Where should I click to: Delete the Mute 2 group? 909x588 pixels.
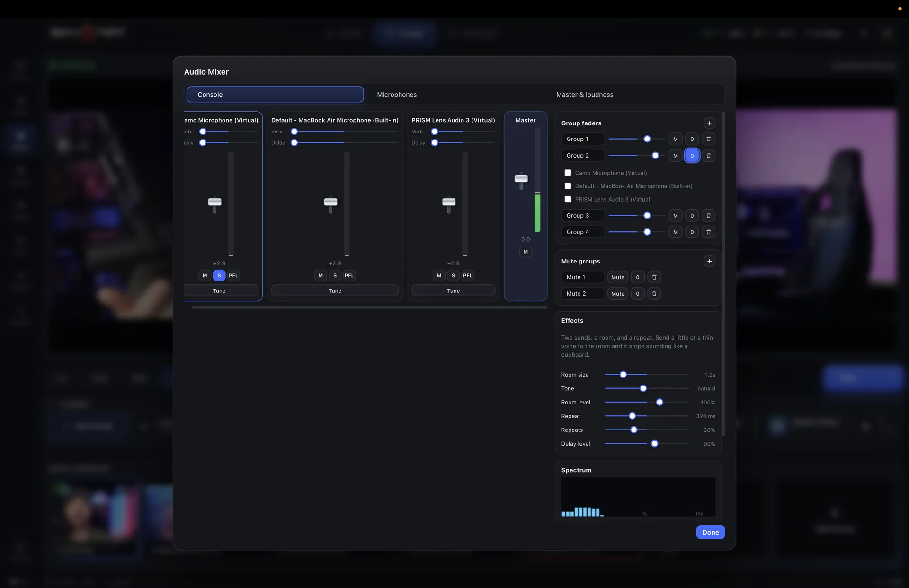point(654,294)
